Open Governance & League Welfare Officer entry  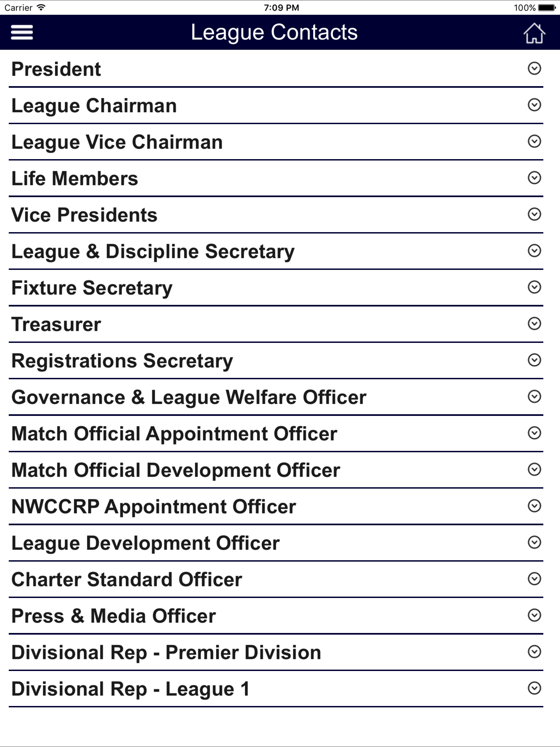[276, 397]
